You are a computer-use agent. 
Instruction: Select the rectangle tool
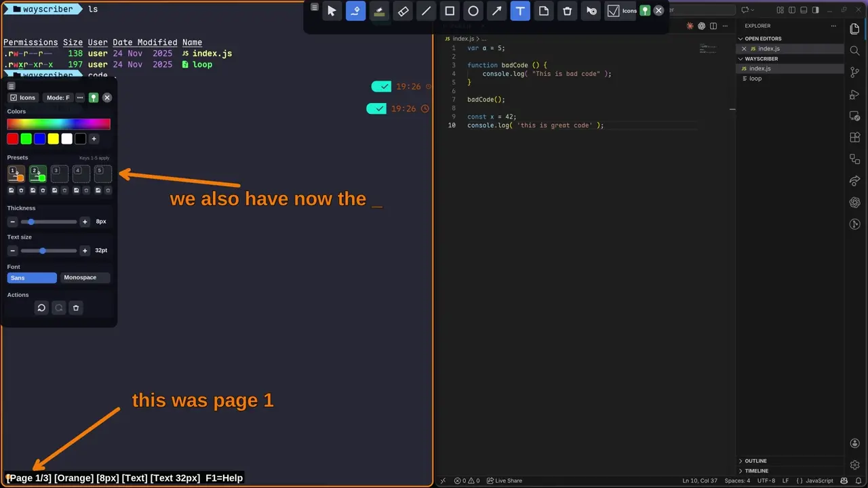coord(450,11)
